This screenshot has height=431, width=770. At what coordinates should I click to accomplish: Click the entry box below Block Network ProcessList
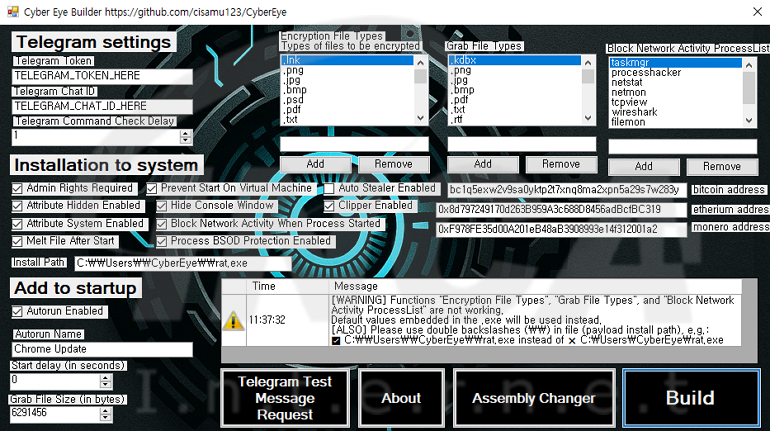pos(683,147)
